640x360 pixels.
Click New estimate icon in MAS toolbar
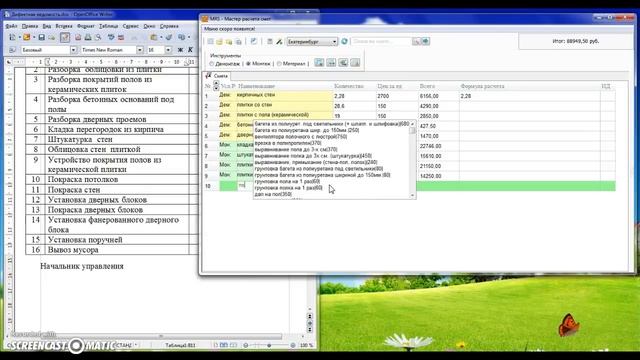tap(211, 42)
